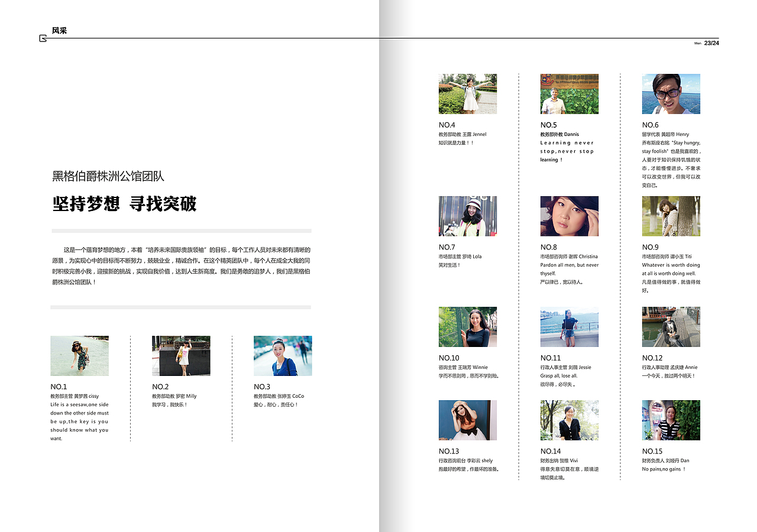Click the 'NO.10' label
The height and width of the screenshot is (532, 757).
[449, 358]
